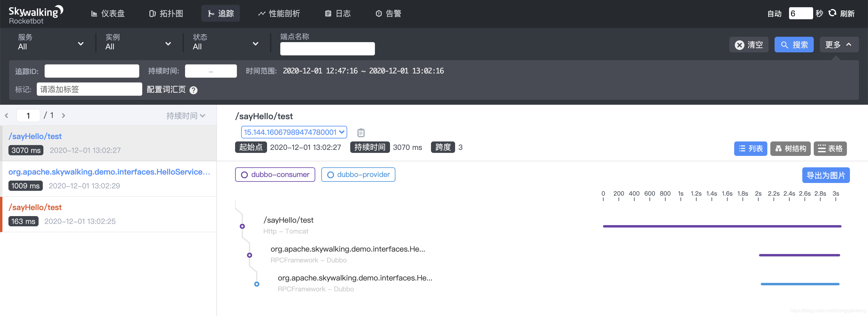The width and height of the screenshot is (868, 316).
Task: Go to the 日志 log tab
Action: click(338, 14)
